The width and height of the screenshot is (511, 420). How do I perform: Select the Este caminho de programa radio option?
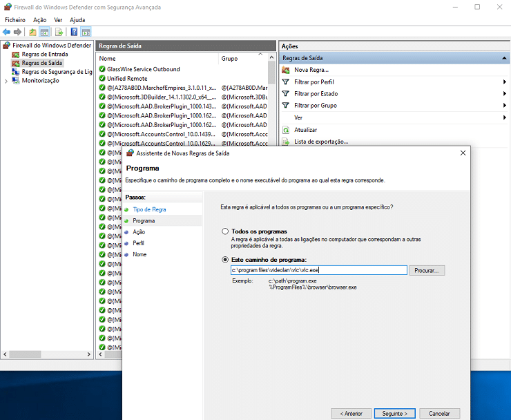[x=224, y=260]
